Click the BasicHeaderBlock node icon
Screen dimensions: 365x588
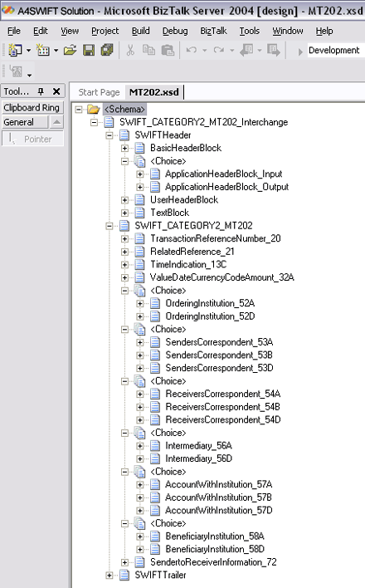pos(140,148)
